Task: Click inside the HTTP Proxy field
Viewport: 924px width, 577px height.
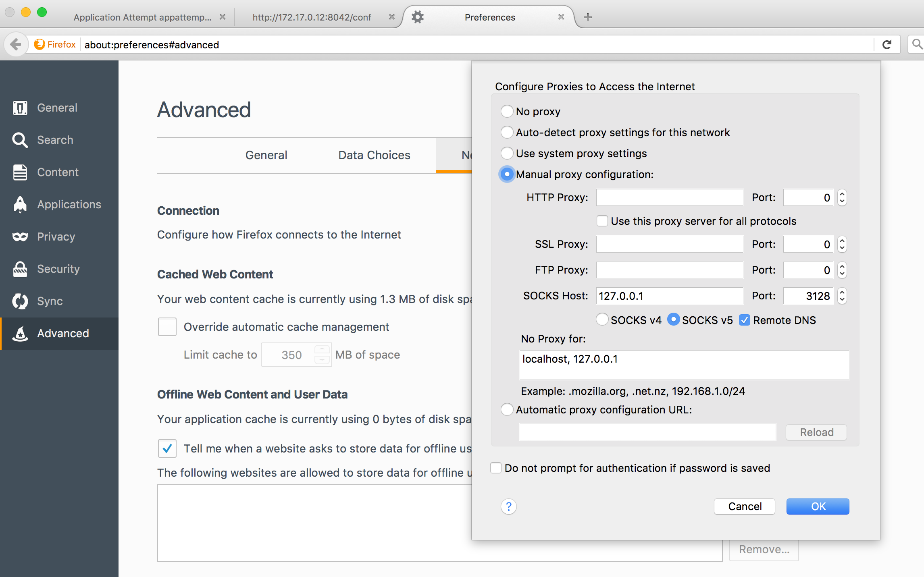Action: [x=669, y=197]
